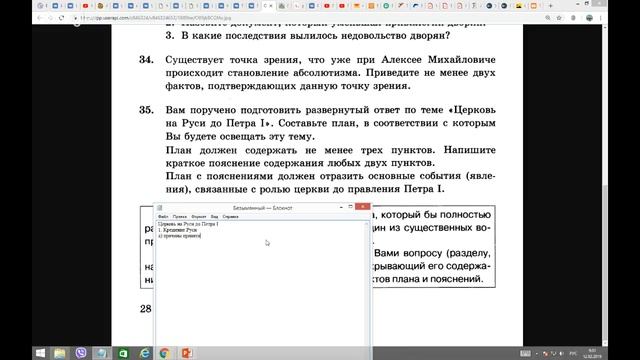Close the Notepad window with red X
Image resolution: width=640 pixels, height=360 pixels.
pyautogui.click(x=362, y=207)
